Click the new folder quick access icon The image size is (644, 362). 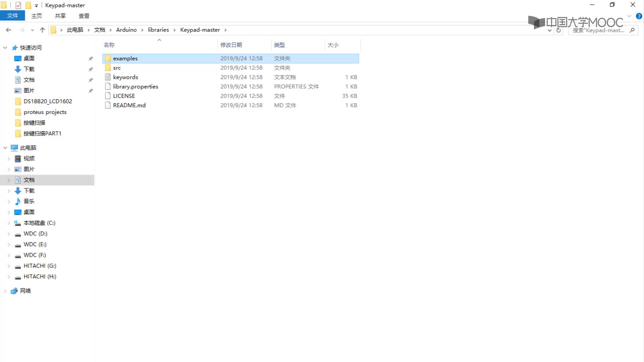29,5
